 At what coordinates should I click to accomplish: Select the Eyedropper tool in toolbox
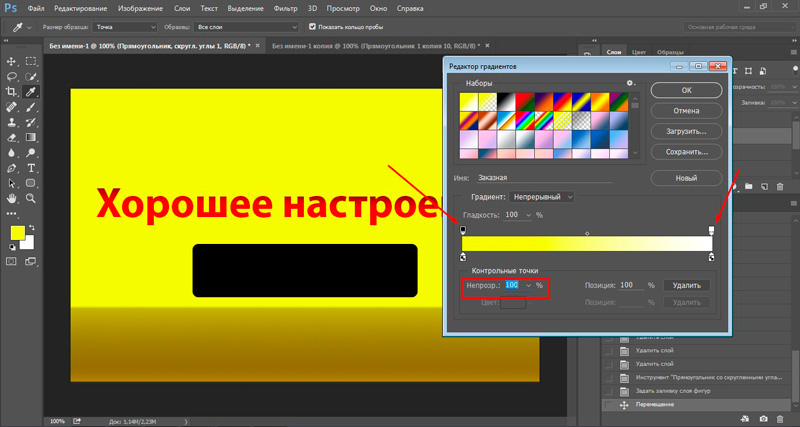click(31, 91)
